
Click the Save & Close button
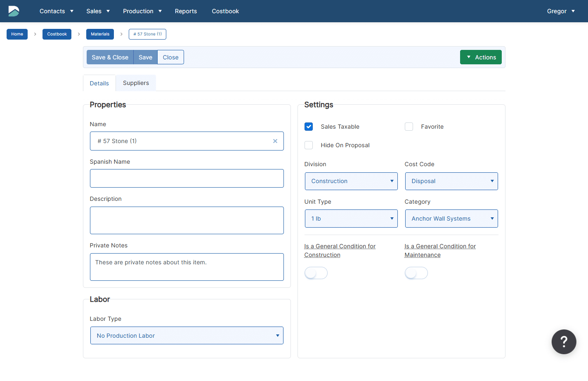point(110,57)
